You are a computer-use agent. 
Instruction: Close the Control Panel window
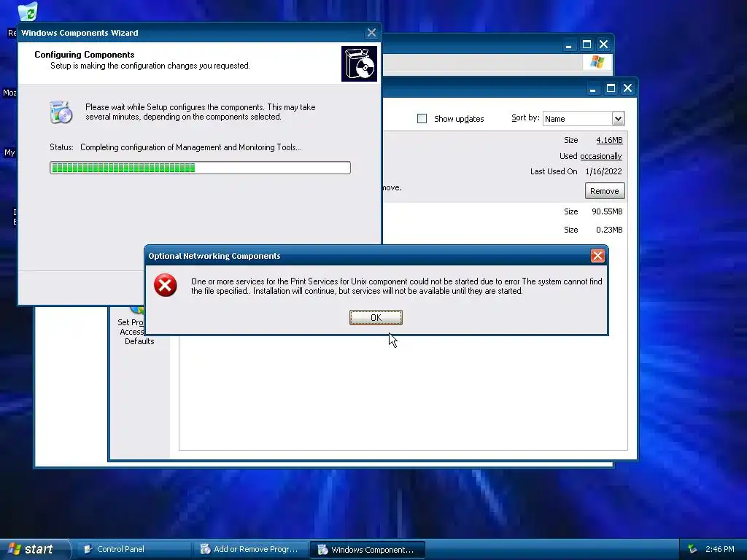(x=603, y=44)
